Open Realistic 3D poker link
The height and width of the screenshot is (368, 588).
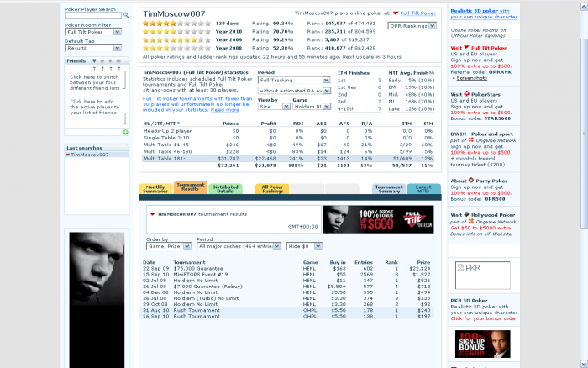point(484,14)
